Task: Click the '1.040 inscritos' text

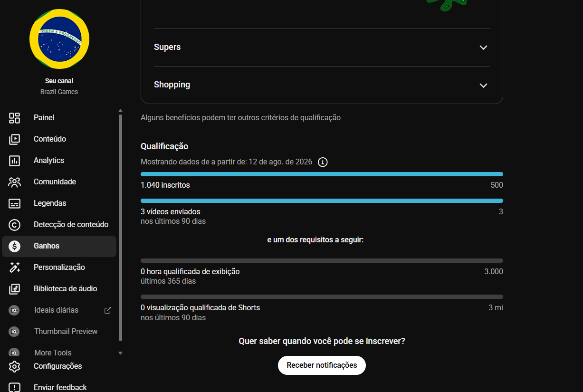Action: click(x=165, y=185)
